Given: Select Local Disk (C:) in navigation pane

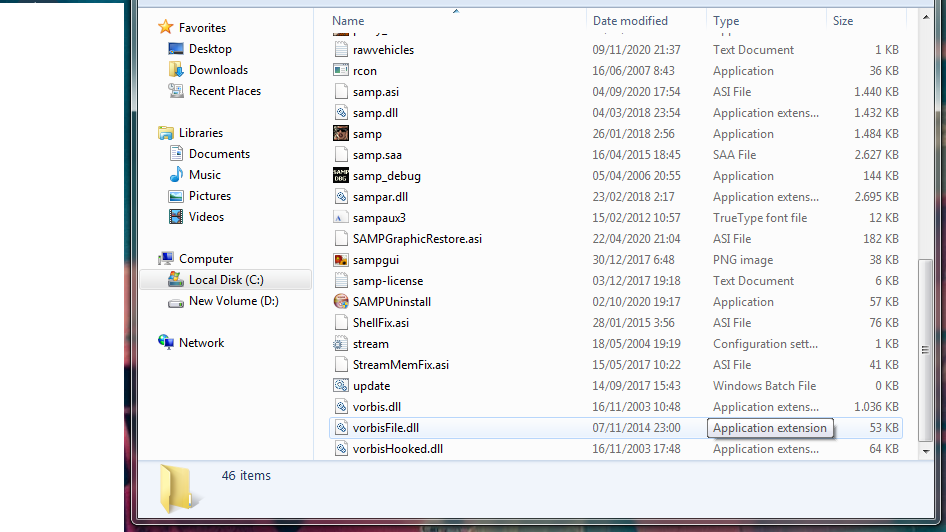Looking at the screenshot, I should (x=226, y=280).
